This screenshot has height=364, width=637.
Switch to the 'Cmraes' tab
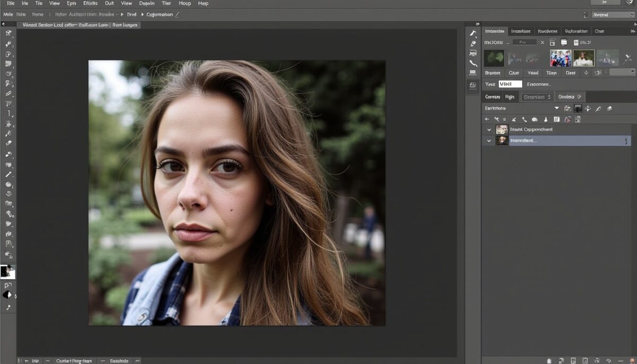pyautogui.click(x=492, y=97)
